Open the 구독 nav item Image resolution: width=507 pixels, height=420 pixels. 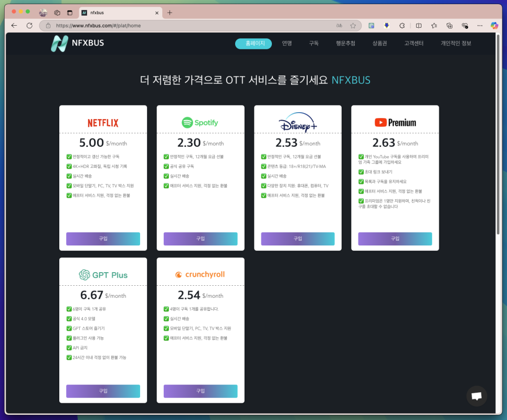tap(314, 44)
